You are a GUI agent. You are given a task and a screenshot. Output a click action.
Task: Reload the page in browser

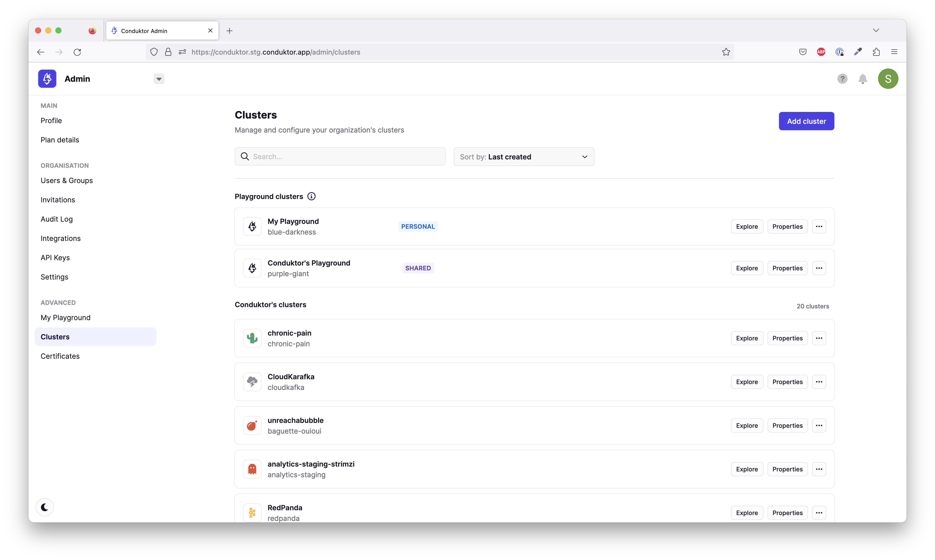tap(77, 52)
